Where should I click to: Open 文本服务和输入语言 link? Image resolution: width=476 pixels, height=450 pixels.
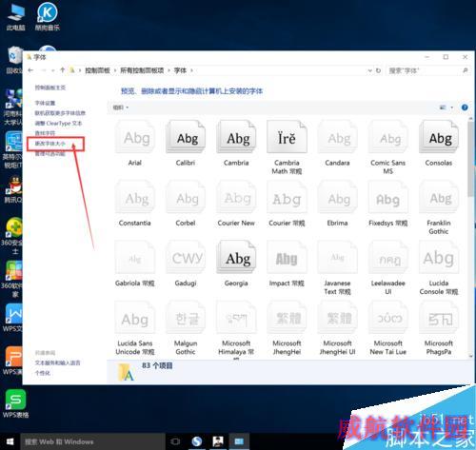[57, 362]
